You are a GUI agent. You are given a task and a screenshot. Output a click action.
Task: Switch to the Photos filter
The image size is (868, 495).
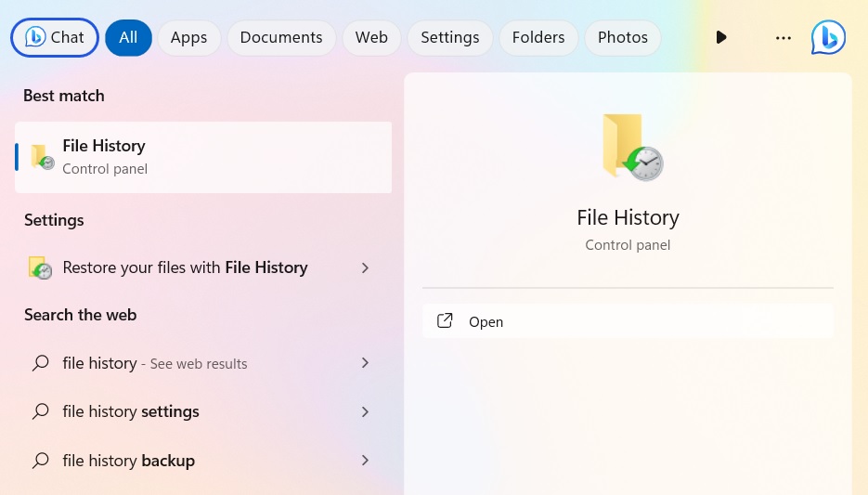click(x=623, y=38)
